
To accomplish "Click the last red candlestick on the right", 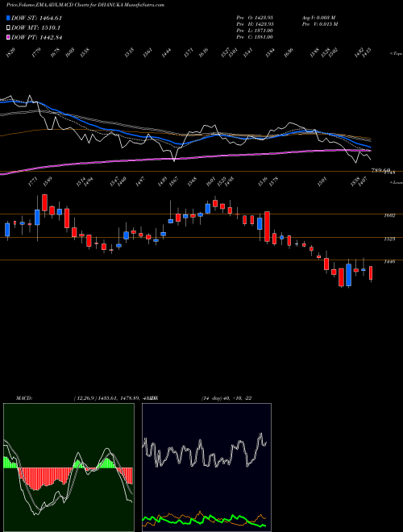I will click(x=371, y=273).
